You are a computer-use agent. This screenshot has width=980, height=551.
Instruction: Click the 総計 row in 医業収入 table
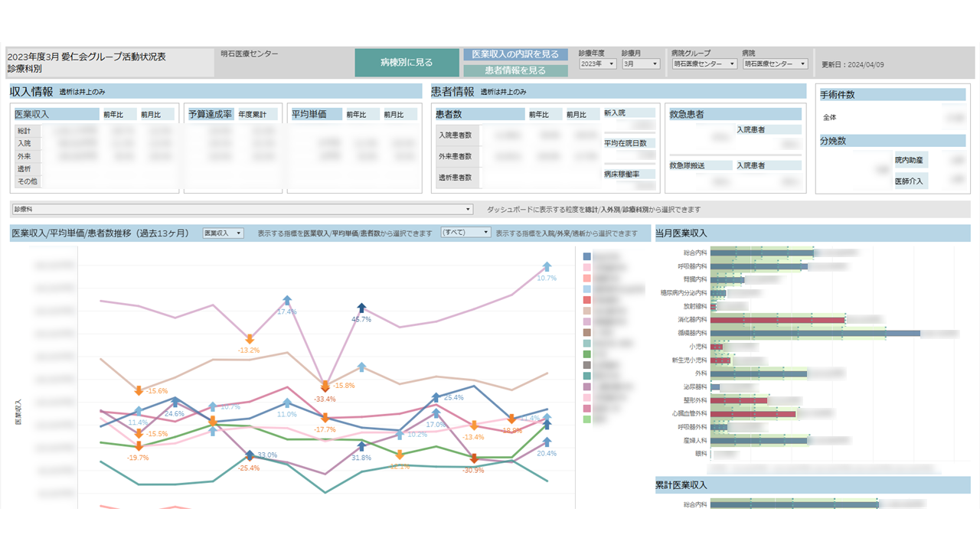[x=95, y=131]
